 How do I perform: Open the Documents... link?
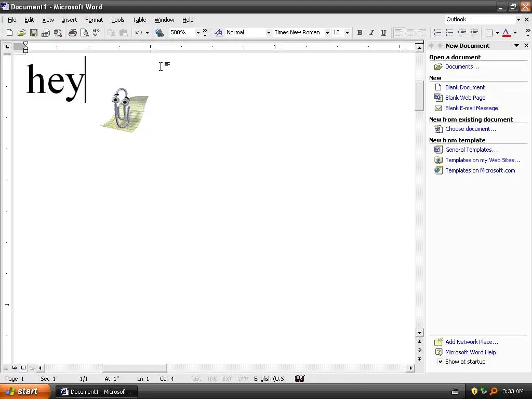click(x=462, y=66)
